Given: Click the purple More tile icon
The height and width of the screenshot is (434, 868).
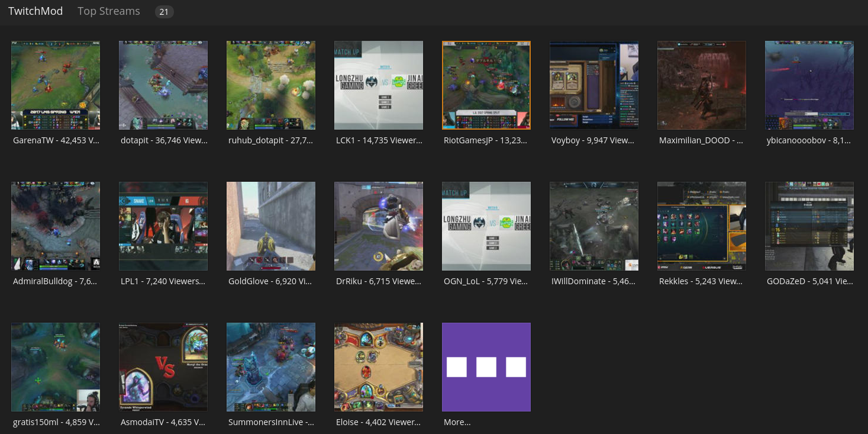Looking at the screenshot, I should [486, 367].
